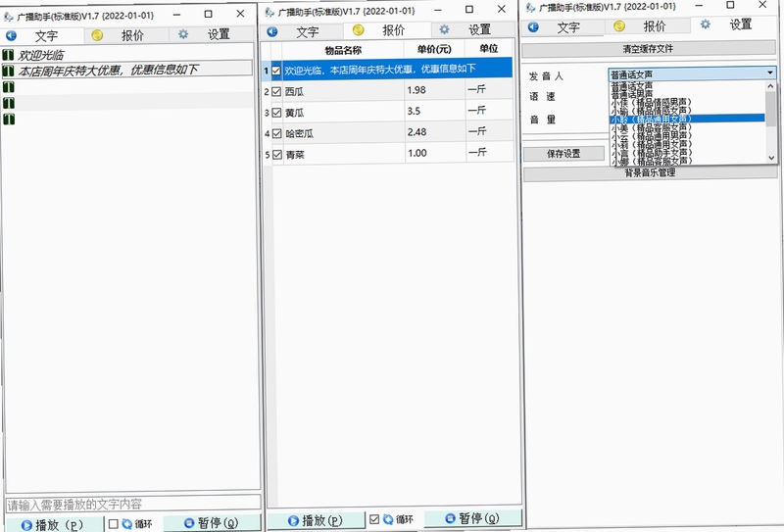Choose the highlighted 小聆（精品通用女声）option
784x532 pixels.
point(688,119)
